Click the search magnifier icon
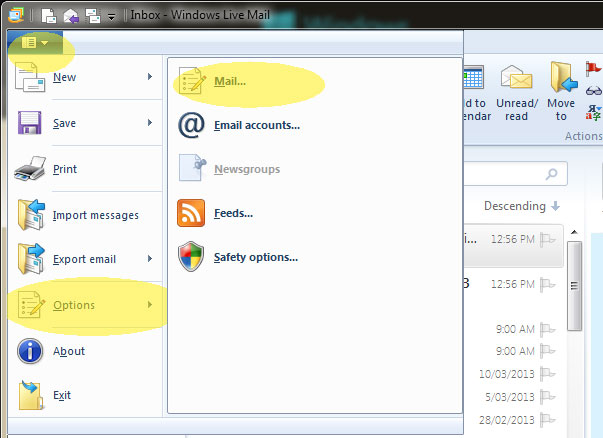Image resolution: width=603 pixels, height=438 pixels. (x=551, y=174)
